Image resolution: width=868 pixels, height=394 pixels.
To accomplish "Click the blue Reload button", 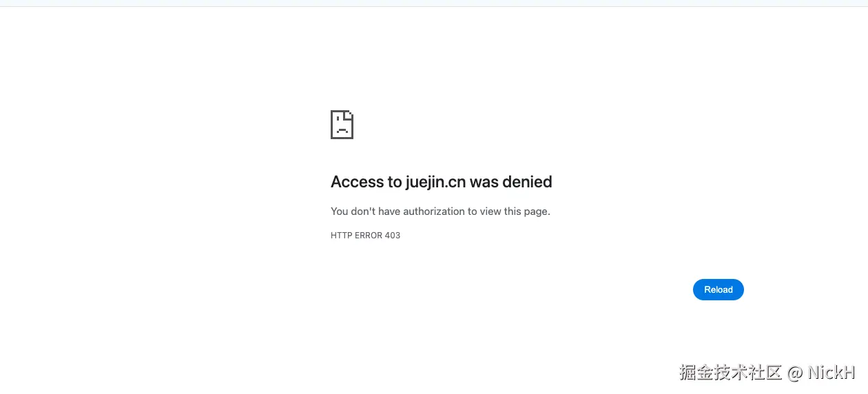I will click(x=718, y=290).
